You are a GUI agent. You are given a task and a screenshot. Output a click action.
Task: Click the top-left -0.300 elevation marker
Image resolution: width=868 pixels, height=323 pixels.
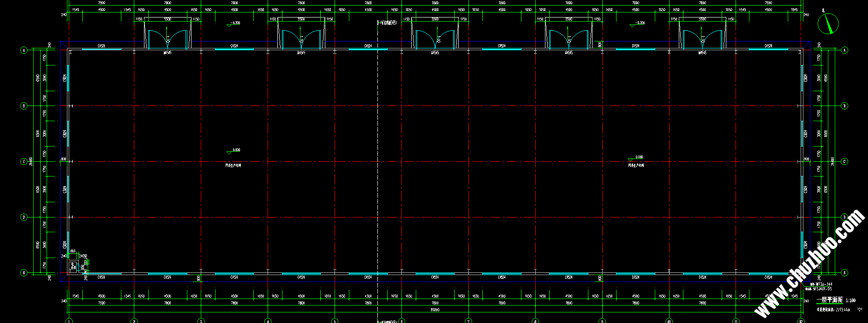point(230,25)
